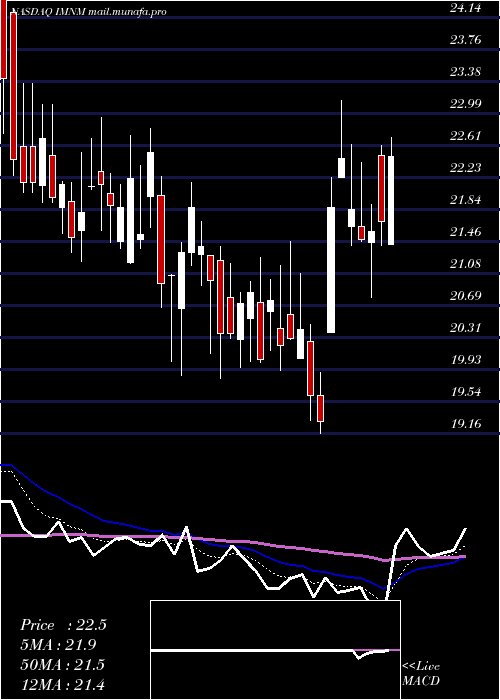Click the Price : 22.5 readout

coord(63,625)
